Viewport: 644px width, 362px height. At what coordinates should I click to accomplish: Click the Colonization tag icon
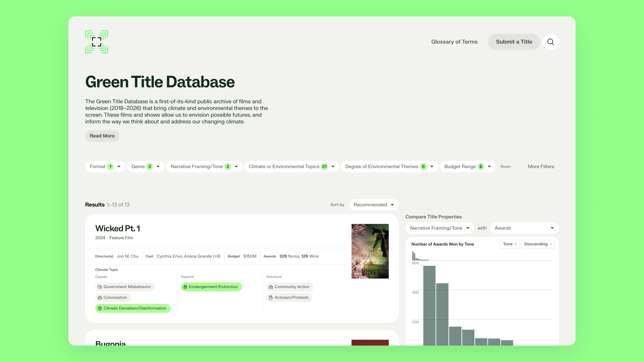(x=99, y=297)
